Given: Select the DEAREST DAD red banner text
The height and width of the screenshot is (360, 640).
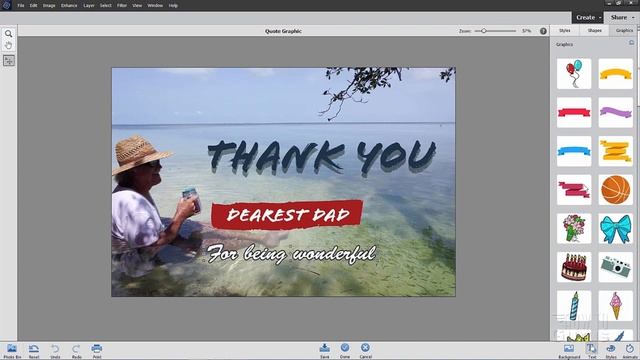Looking at the screenshot, I should coord(287,215).
